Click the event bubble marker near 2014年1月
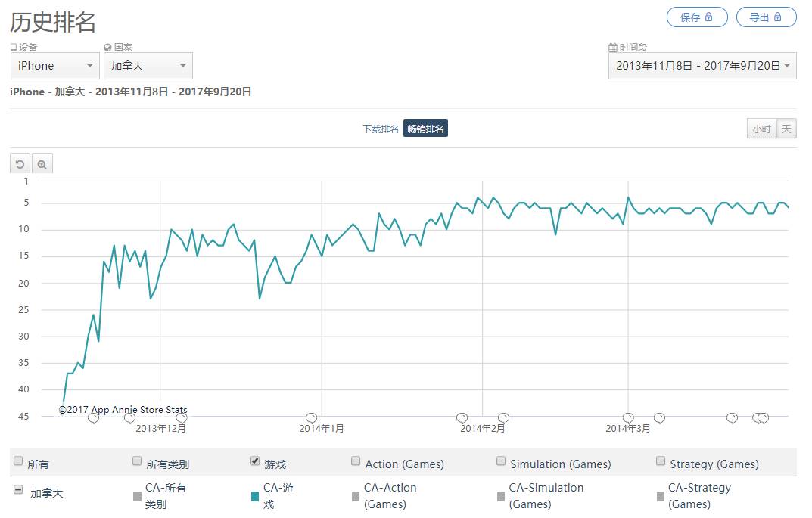 311,417
